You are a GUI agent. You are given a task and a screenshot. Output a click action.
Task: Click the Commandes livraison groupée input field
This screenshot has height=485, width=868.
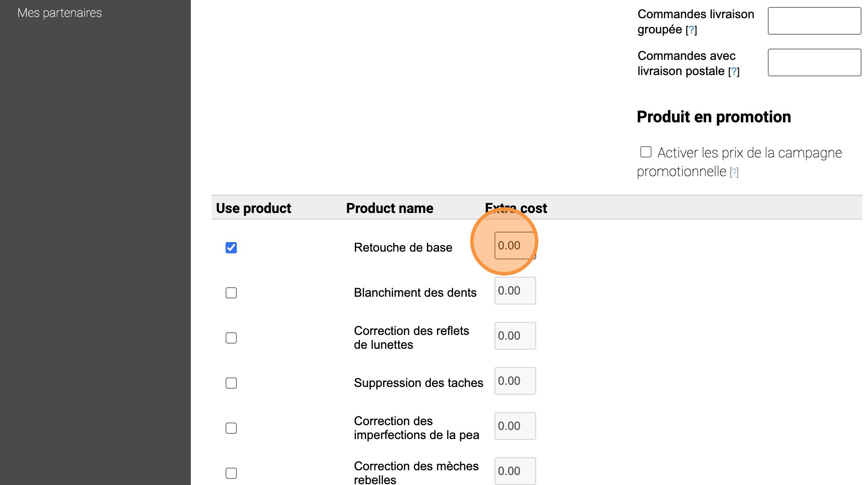coord(814,21)
